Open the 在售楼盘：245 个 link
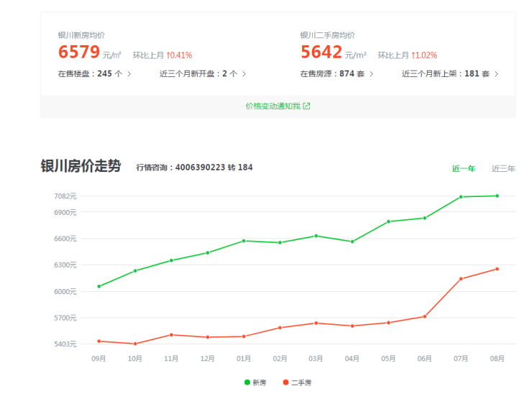532x399 pixels. 95,74
